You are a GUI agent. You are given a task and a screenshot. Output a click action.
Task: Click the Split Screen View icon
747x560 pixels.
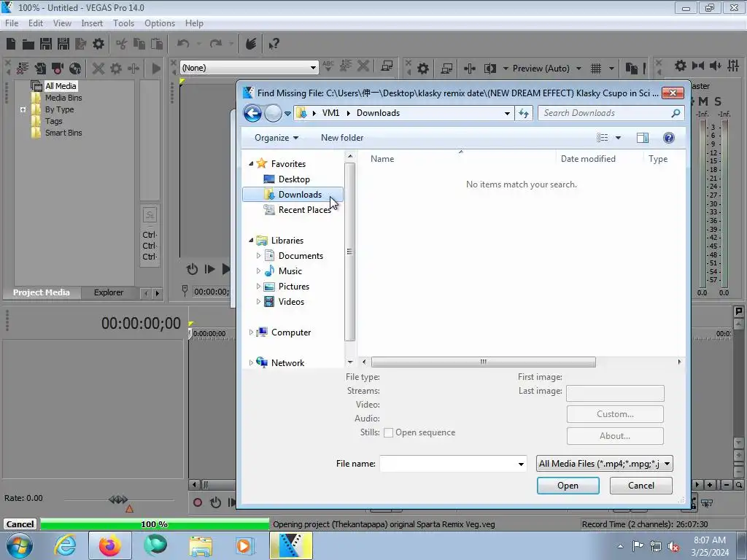(489, 69)
